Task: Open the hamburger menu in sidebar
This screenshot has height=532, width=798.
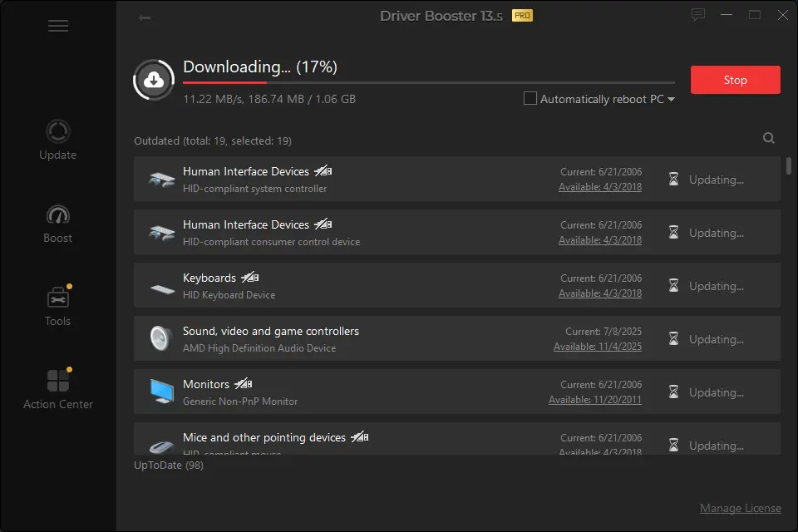Action: [58, 26]
